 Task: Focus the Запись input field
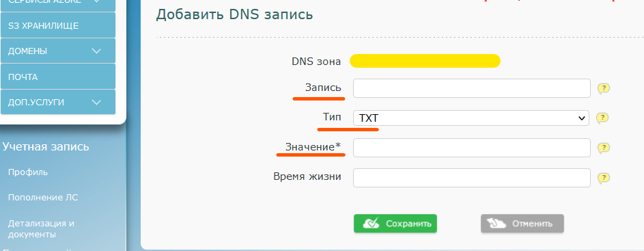pyautogui.click(x=472, y=88)
